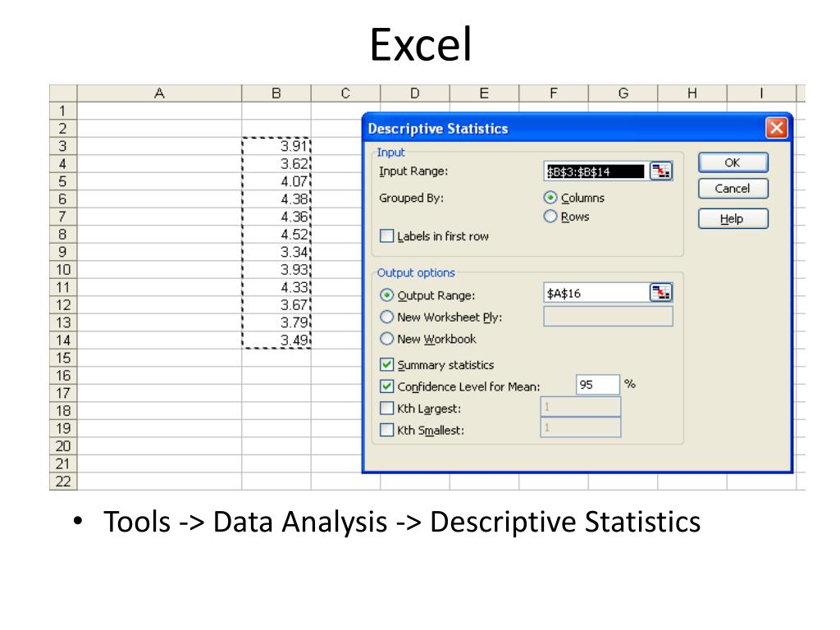Click the Input Range text field

[596, 171]
